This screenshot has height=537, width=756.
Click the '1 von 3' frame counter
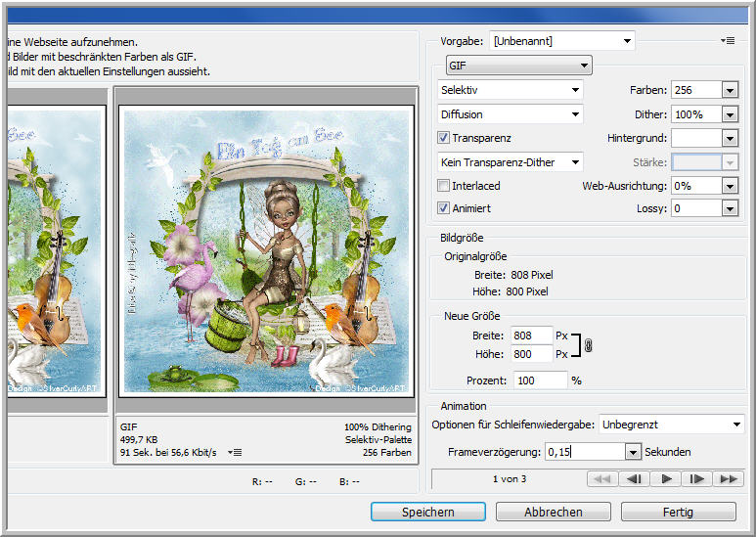[x=510, y=478]
